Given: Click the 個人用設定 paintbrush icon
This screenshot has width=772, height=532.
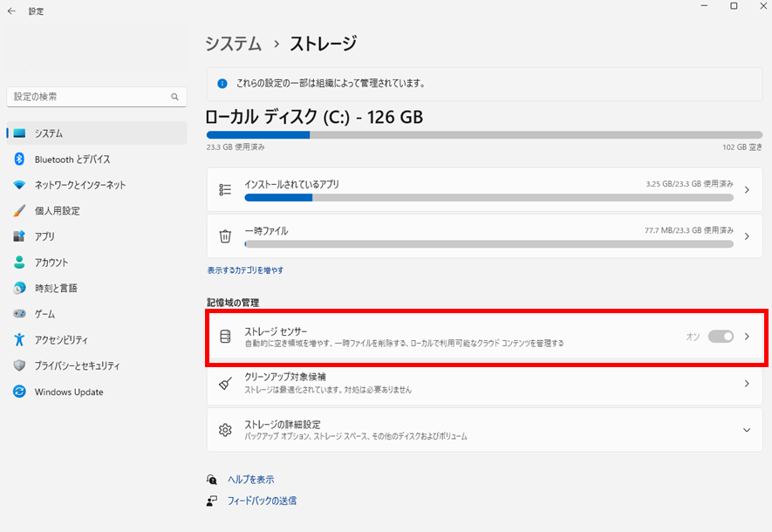Looking at the screenshot, I should (x=19, y=211).
